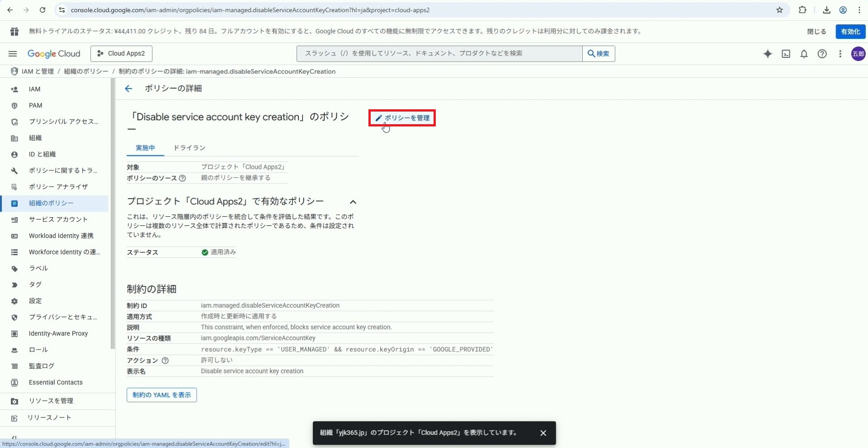Click the 有効化 button in trial banner
The width and height of the screenshot is (868, 448).
pyautogui.click(x=850, y=32)
